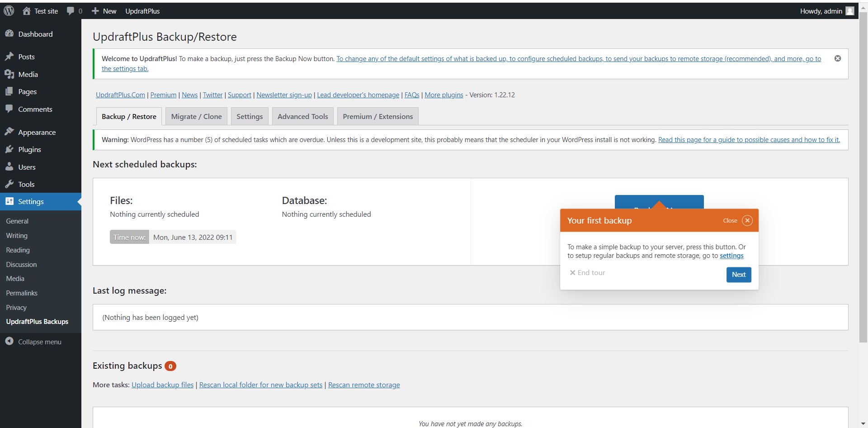868x428 pixels.
Task: Switch to the Backup / Restore tab
Action: pyautogui.click(x=129, y=116)
